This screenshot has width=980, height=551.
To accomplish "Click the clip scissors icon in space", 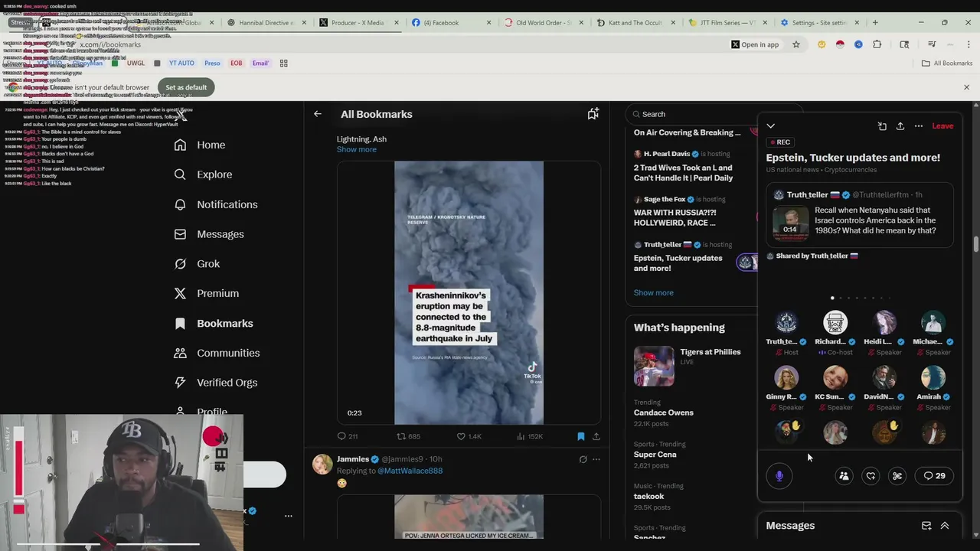I will 897,476.
